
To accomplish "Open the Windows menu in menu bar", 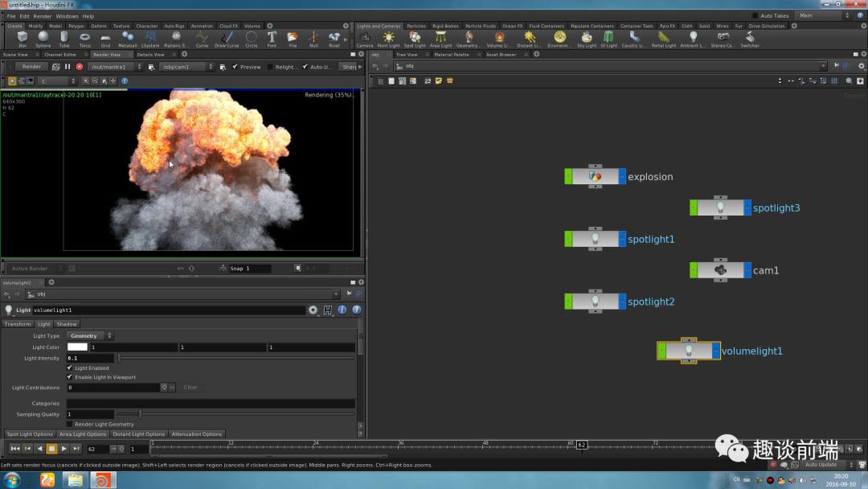I will point(67,16).
